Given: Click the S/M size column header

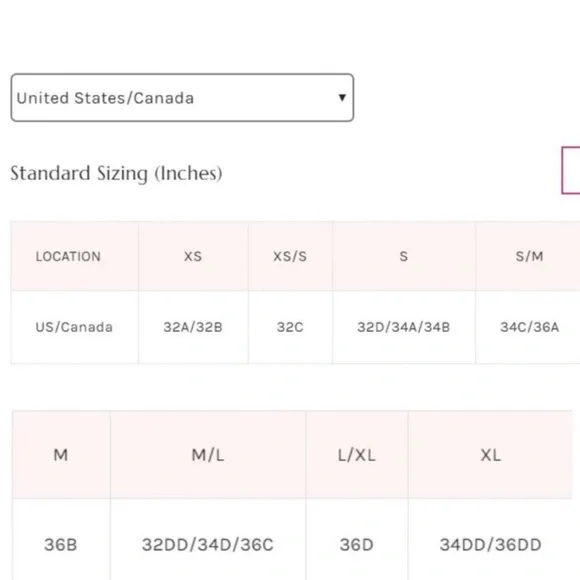Looking at the screenshot, I should tap(529, 256).
